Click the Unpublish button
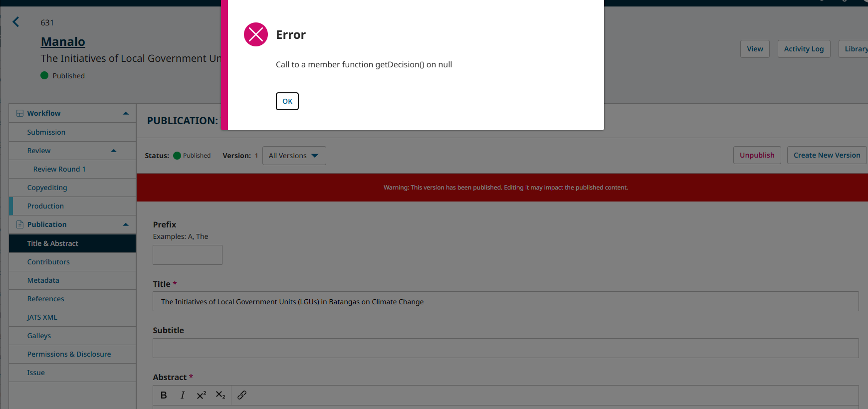 click(757, 155)
